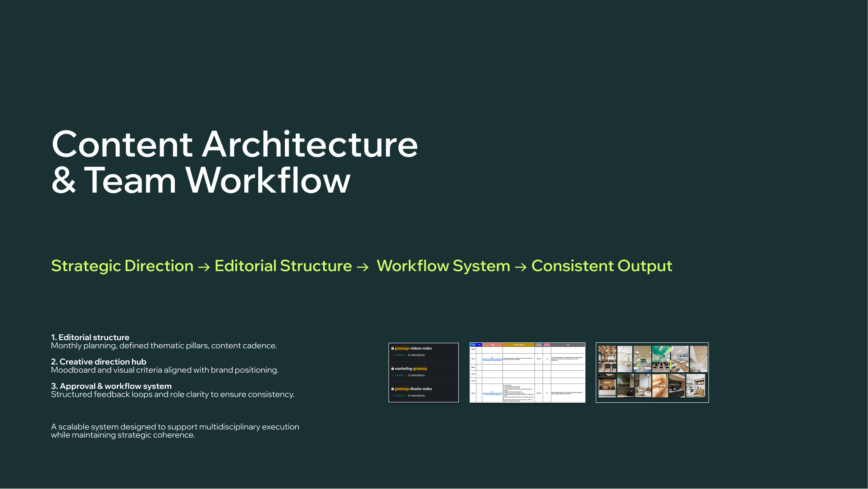Click the first blue hyperlink in spreadsheet
The height and width of the screenshot is (489, 868).
coord(492,359)
